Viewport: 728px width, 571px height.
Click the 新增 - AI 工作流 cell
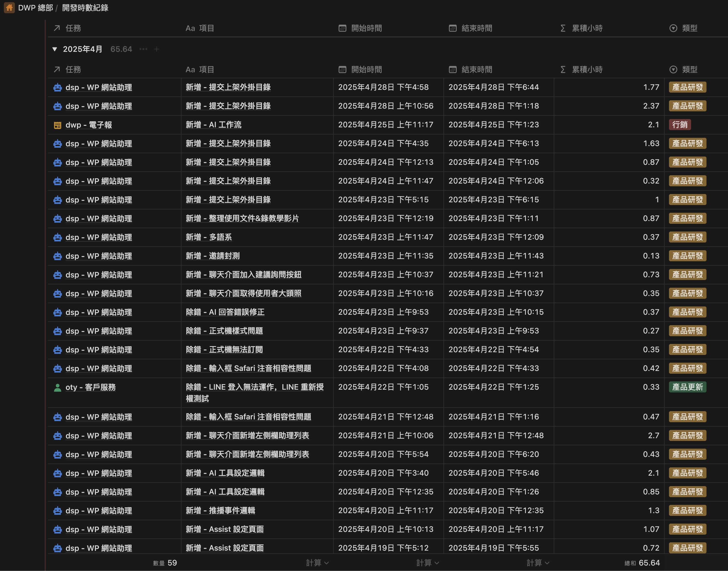pyautogui.click(x=257, y=125)
